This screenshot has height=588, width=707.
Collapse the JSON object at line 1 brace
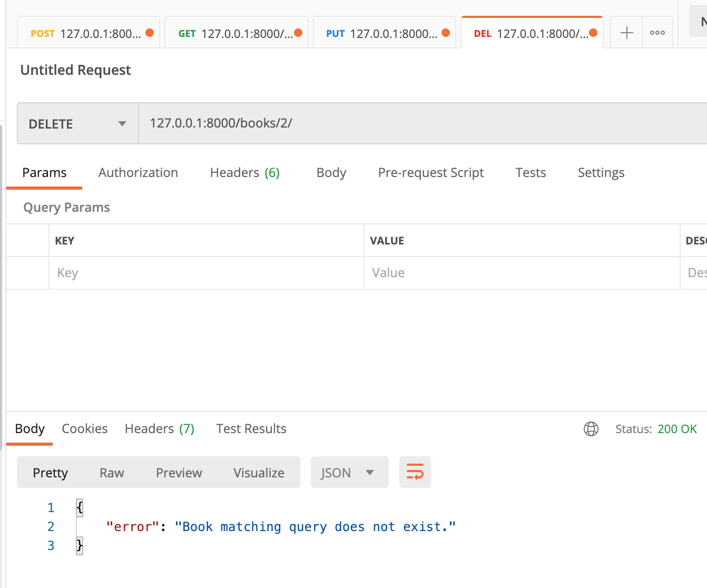pos(80,507)
